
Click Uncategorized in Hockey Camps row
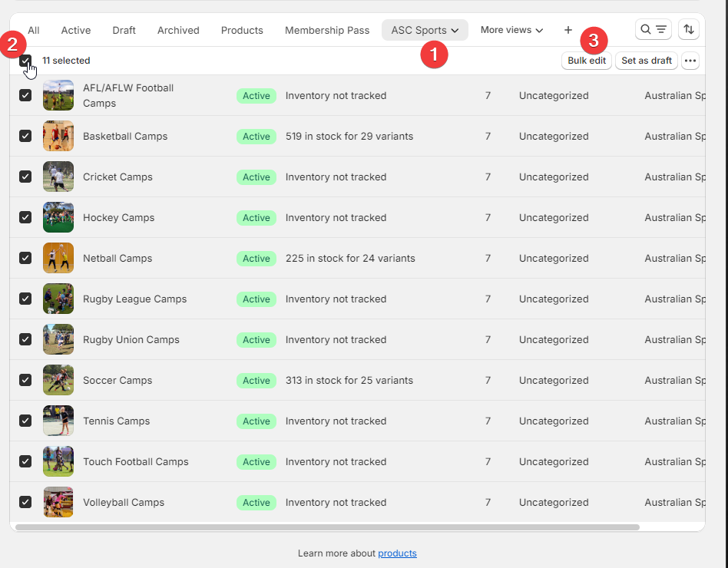tap(554, 218)
